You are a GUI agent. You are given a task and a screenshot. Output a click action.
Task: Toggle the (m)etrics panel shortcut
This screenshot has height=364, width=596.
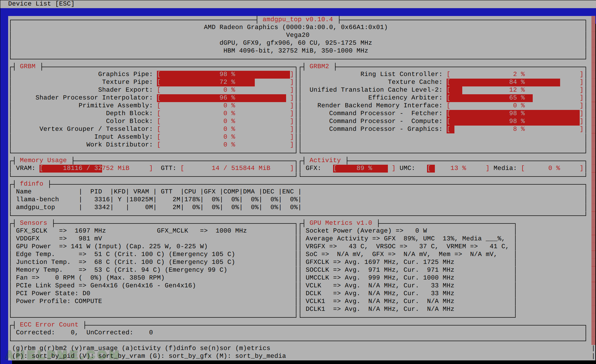pos(253,348)
